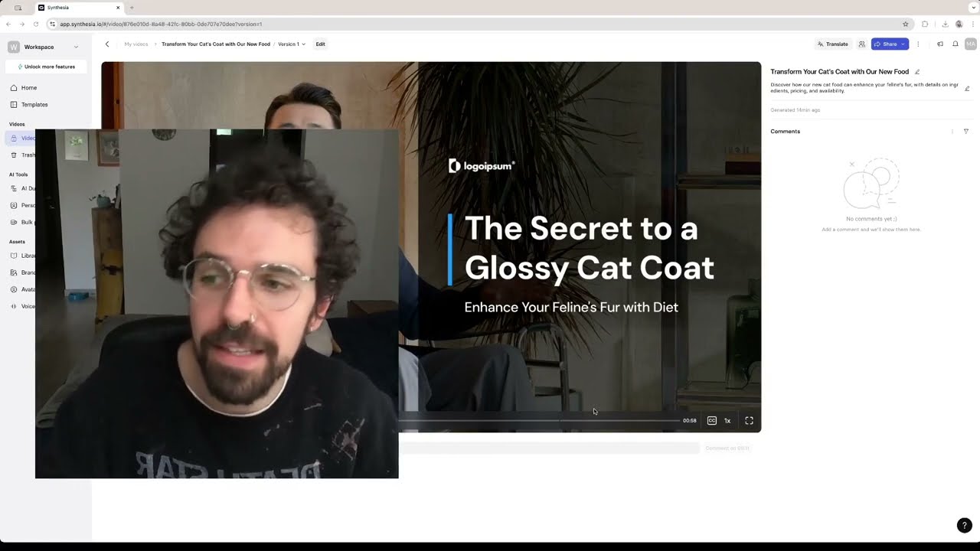Go back using the left chevron arrow
980x551 pixels.
[107, 44]
